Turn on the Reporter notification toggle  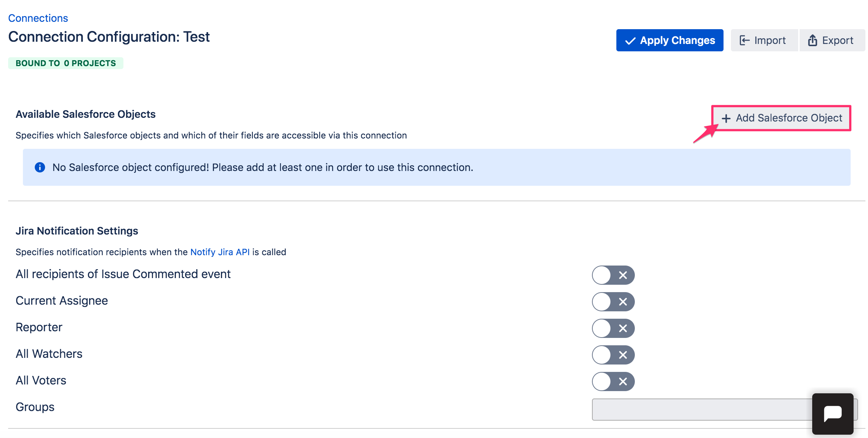coord(613,328)
